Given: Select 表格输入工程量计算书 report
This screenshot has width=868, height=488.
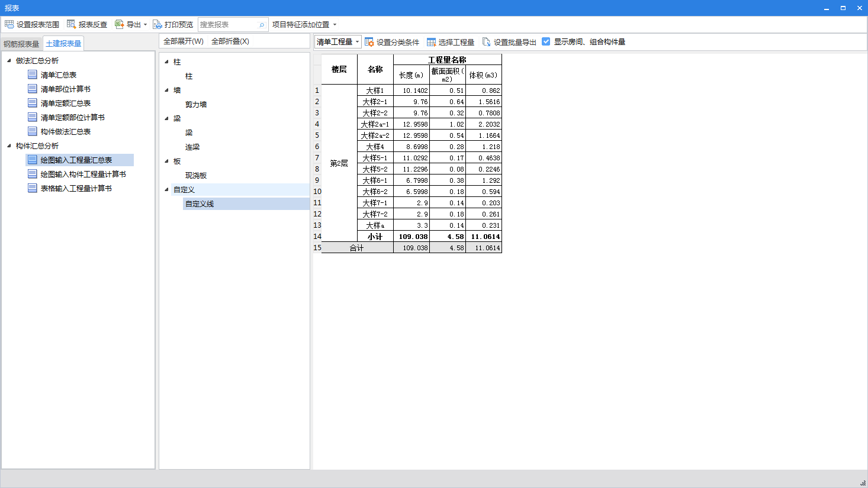Looking at the screenshot, I should (x=76, y=188).
